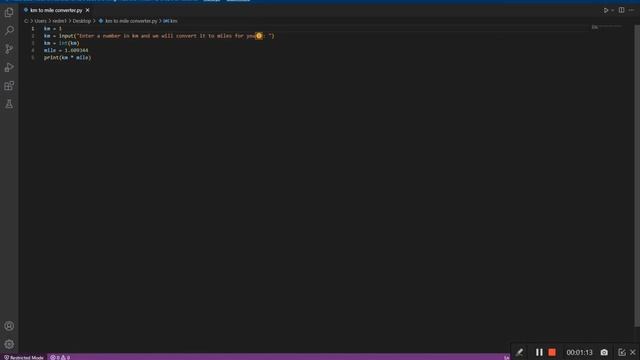Open the Run and Debug view
This screenshot has height=360, width=640.
[9, 67]
